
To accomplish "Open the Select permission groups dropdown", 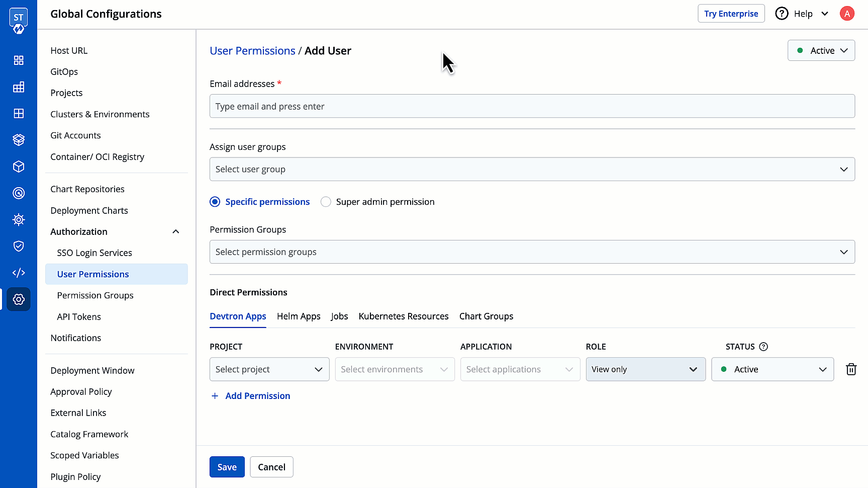I will pos(532,252).
